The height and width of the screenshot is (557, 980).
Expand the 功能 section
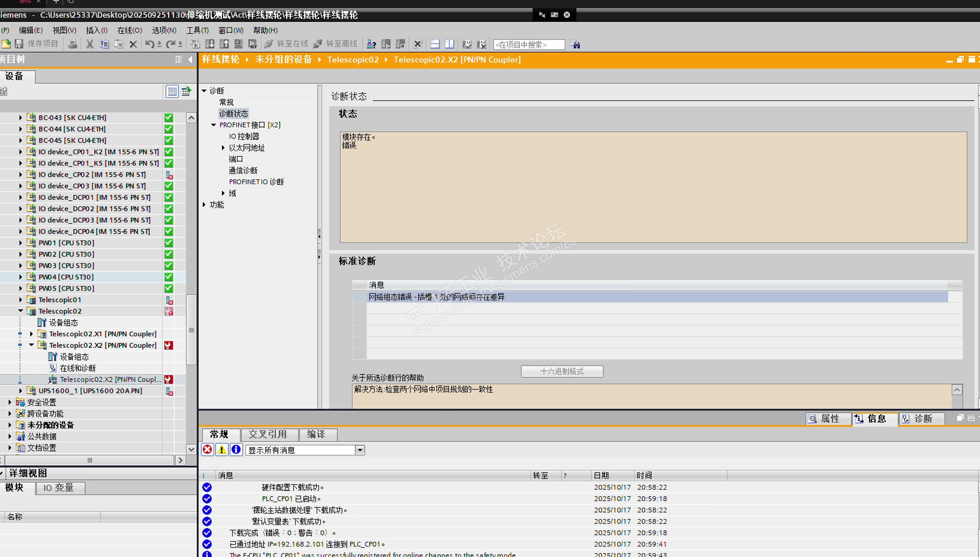point(205,205)
